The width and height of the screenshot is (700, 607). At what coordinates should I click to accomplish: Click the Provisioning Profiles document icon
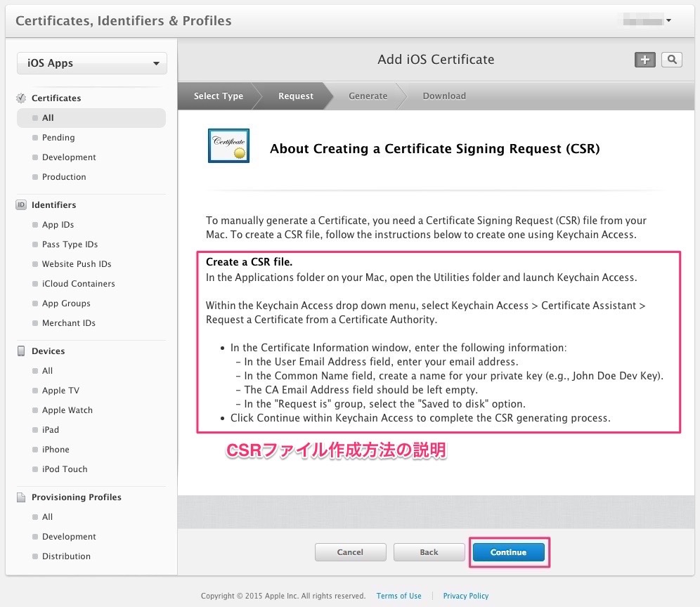(21, 497)
